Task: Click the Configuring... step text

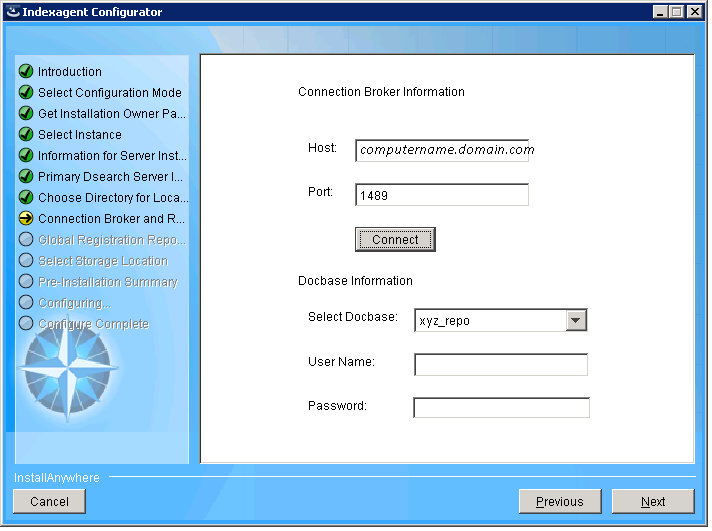Action: 74,303
